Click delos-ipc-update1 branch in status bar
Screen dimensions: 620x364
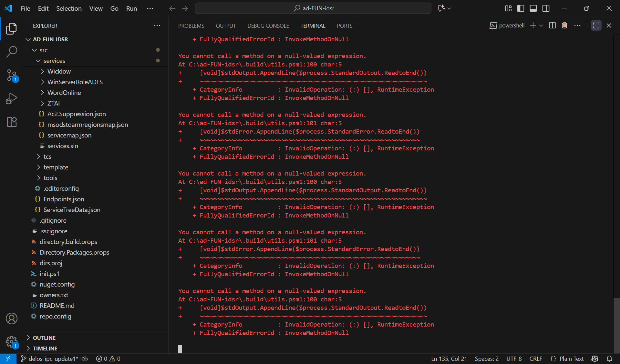pos(50,359)
